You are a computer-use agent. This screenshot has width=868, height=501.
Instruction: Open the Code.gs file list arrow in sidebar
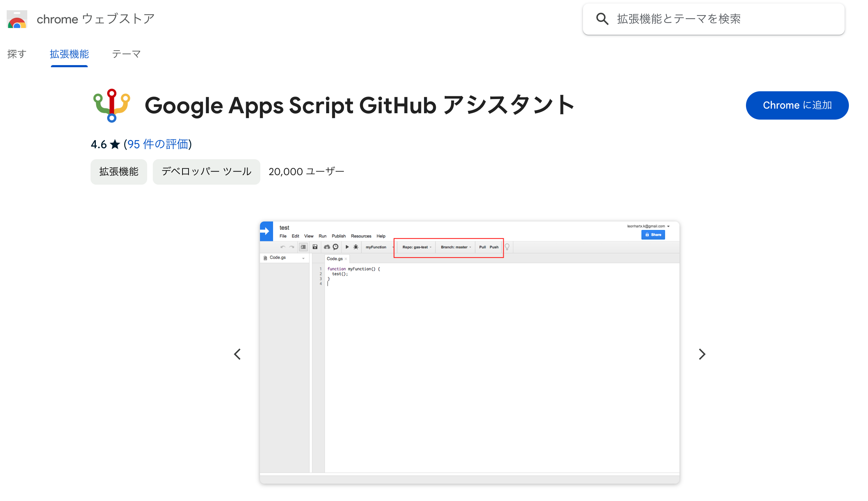[x=303, y=258]
